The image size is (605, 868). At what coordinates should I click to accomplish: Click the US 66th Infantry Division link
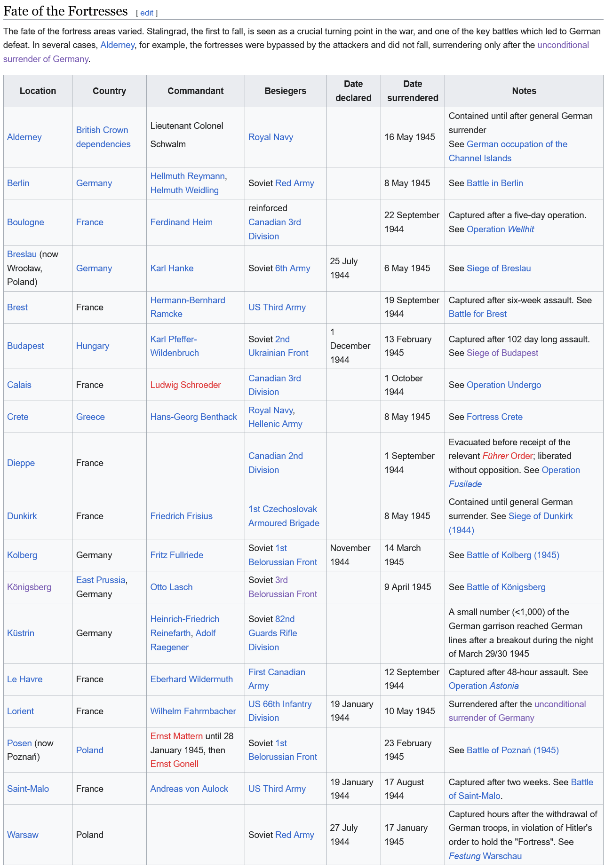pyautogui.click(x=280, y=711)
